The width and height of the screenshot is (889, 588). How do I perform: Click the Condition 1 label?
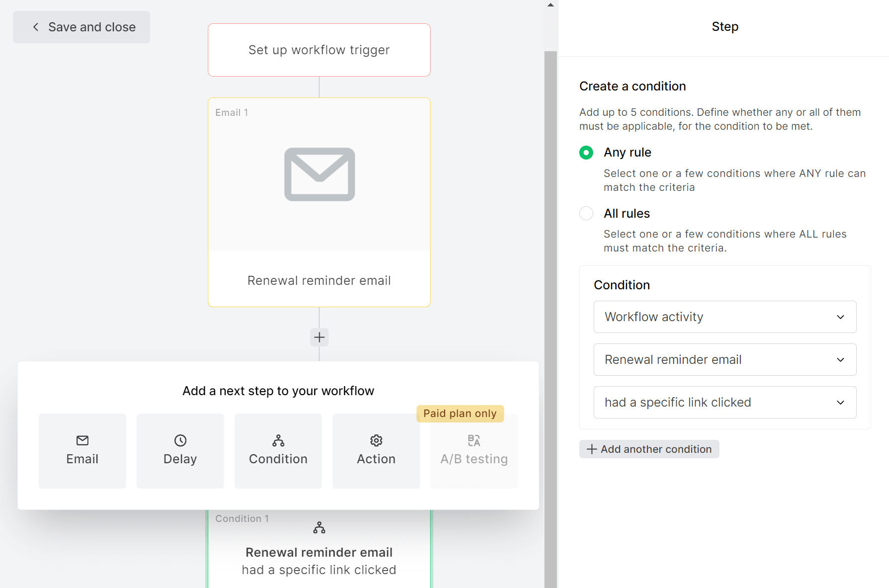(x=242, y=519)
